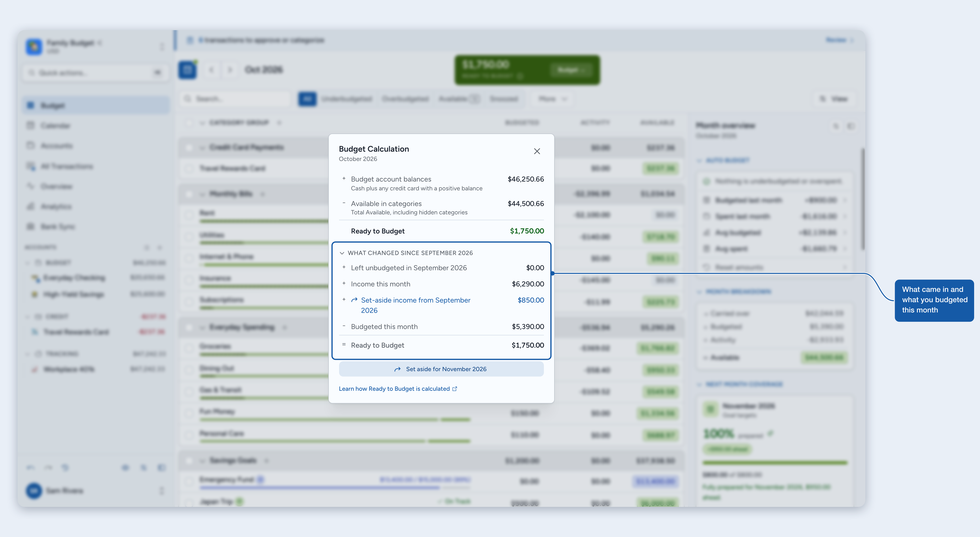
Task: Click the Budgeted this month label
Action: coord(384,327)
